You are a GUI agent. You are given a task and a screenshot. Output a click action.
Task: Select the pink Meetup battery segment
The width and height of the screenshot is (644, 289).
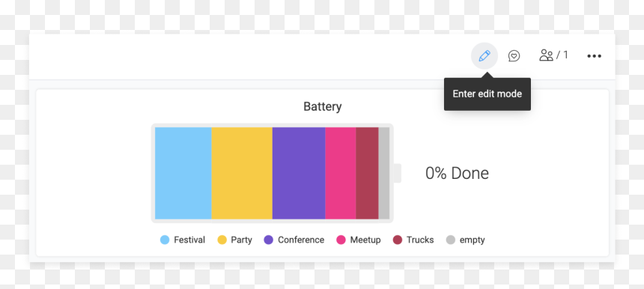coord(341,173)
